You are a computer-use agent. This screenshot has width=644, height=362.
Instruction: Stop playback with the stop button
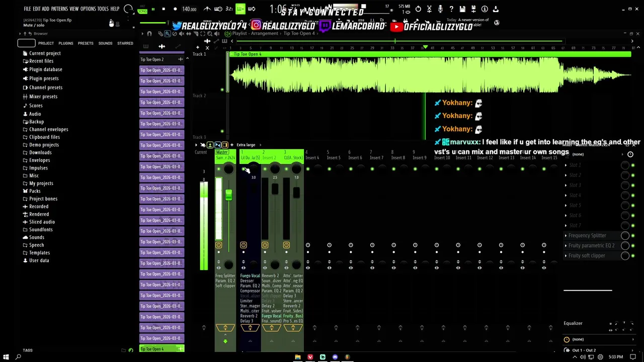[164, 9]
